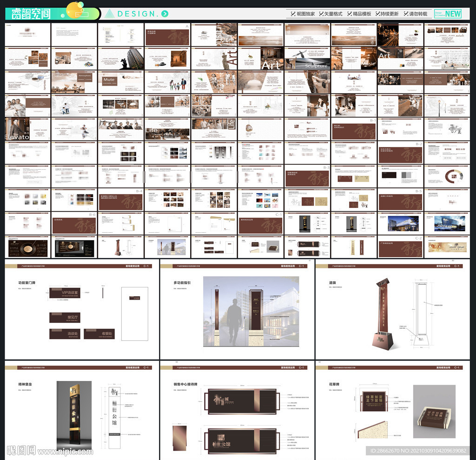Uncheck the 请勿转载 checkbox
The image size is (476, 460).
click(406, 14)
